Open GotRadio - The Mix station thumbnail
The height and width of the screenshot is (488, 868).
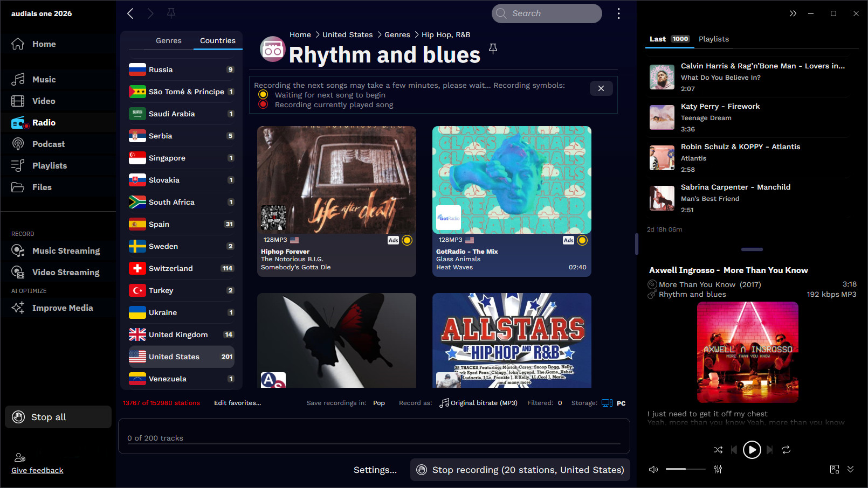512,180
